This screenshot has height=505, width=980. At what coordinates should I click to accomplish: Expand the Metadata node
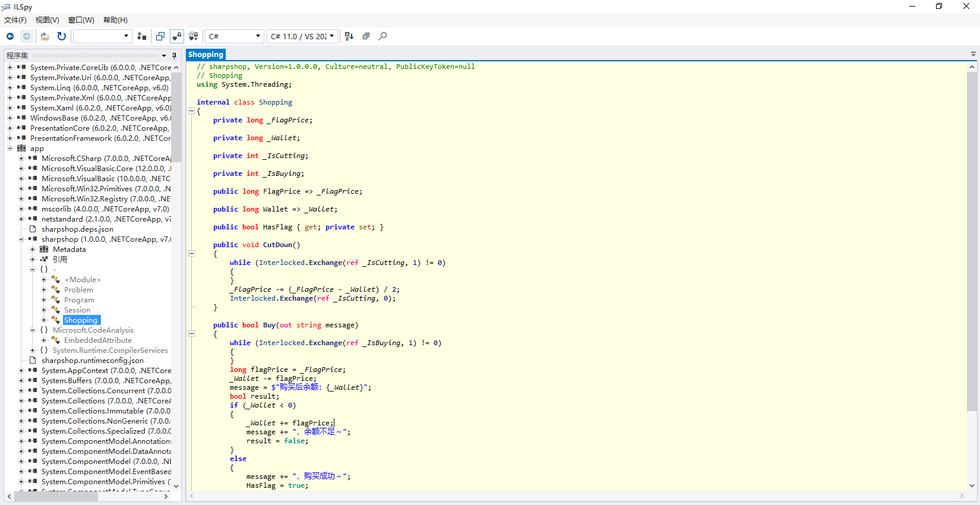tap(33, 250)
